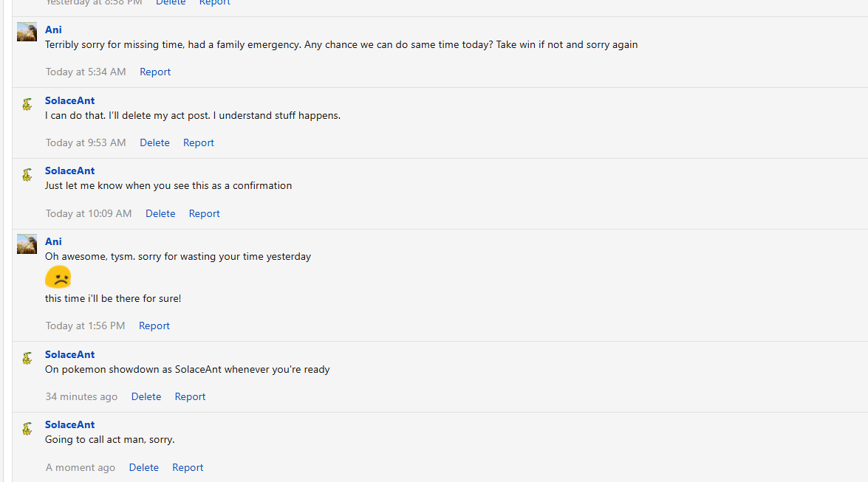This screenshot has height=482, width=868.
Task: Report the post from Today at 10:09 AM
Action: 205,213
